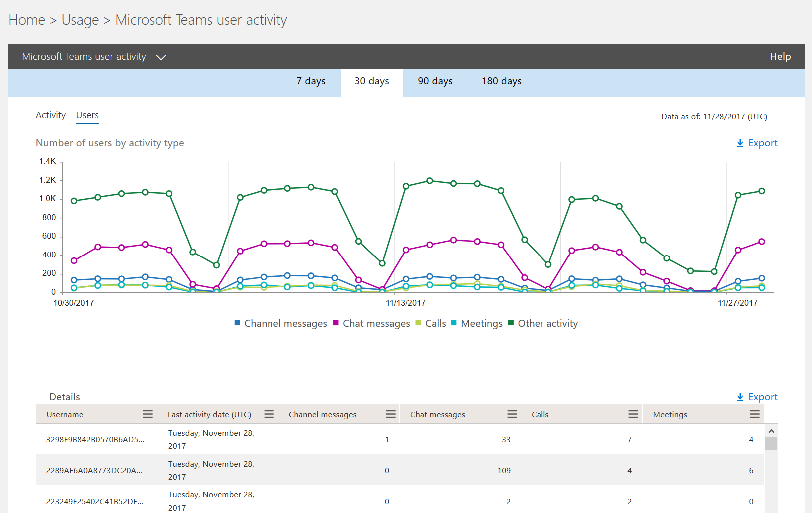Viewport: 812px width, 513px height.
Task: Open the Username column menu icon
Action: point(147,414)
